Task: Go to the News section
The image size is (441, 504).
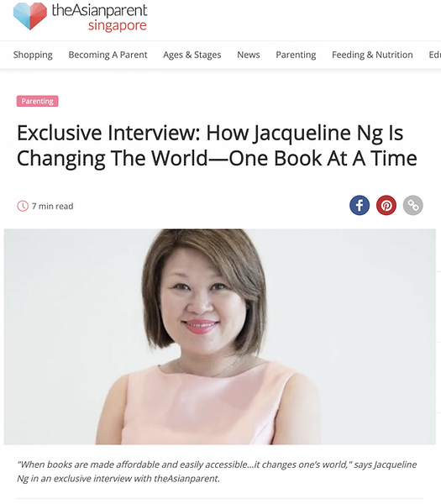Action: pos(248,55)
